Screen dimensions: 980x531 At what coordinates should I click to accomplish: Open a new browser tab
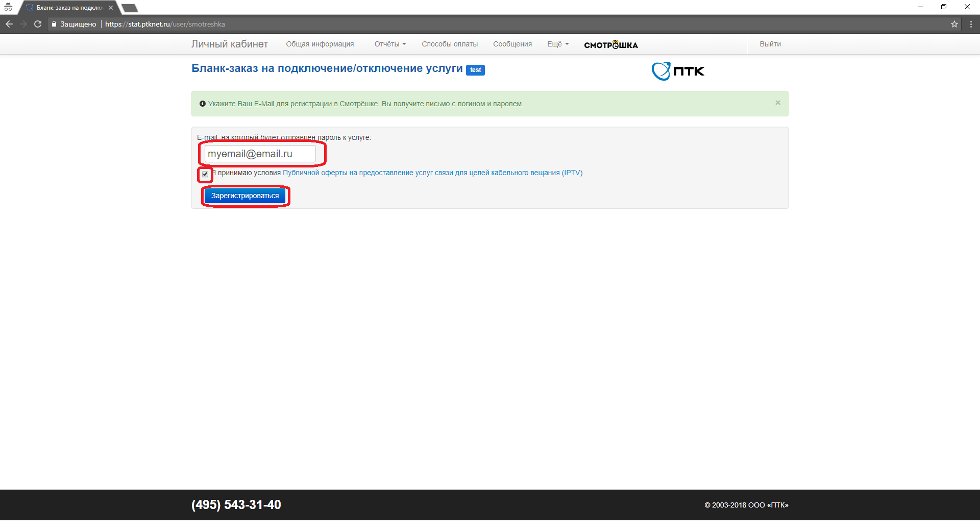click(x=130, y=8)
